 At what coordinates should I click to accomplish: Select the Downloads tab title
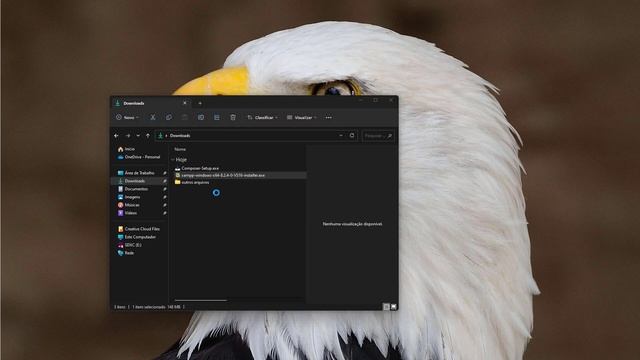tap(134, 103)
